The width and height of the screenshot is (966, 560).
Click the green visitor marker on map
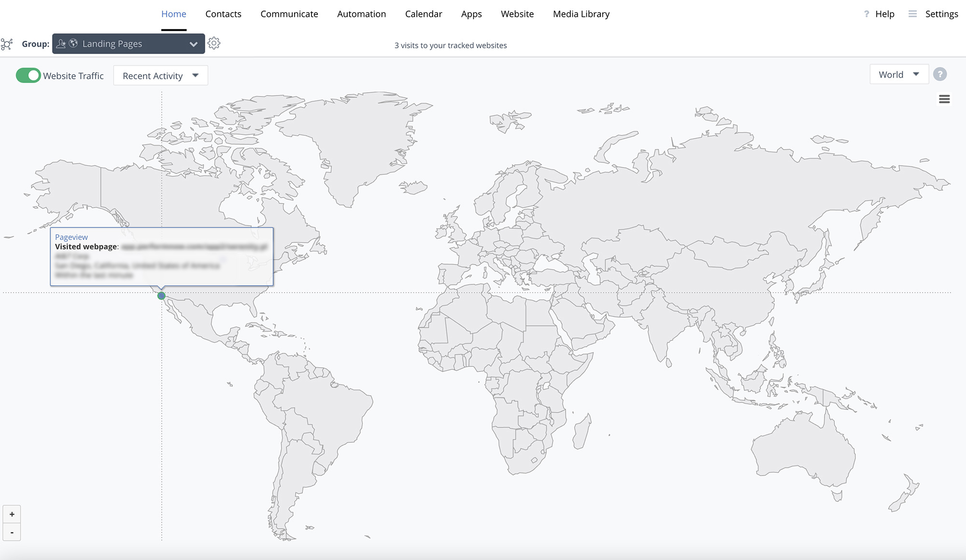pyautogui.click(x=161, y=295)
